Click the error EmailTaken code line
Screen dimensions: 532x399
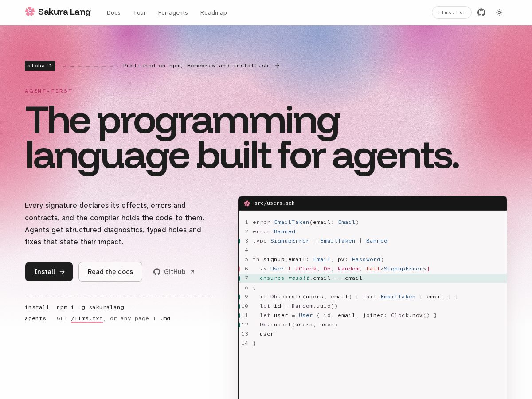pos(372,222)
